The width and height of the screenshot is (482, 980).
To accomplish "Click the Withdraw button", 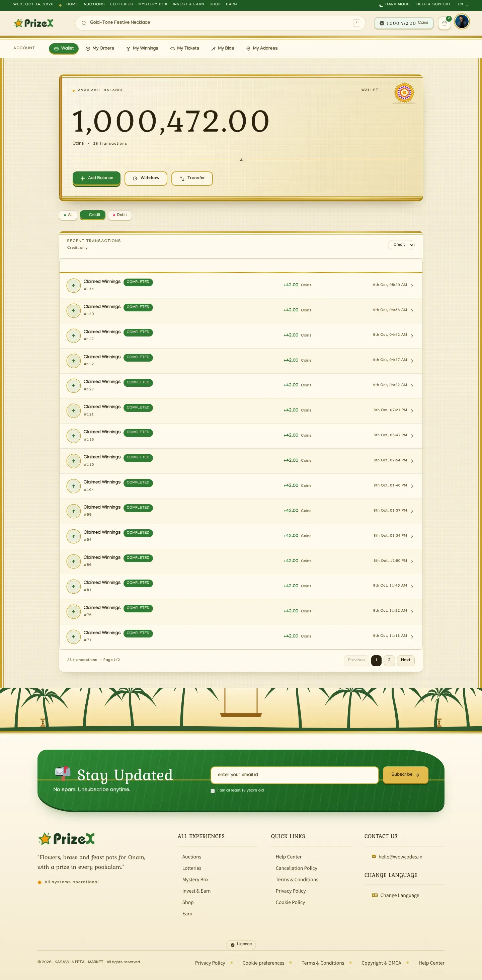I will point(146,178).
